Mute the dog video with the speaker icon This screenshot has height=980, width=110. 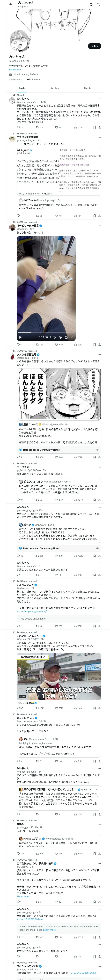pyautogui.click(x=54, y=337)
